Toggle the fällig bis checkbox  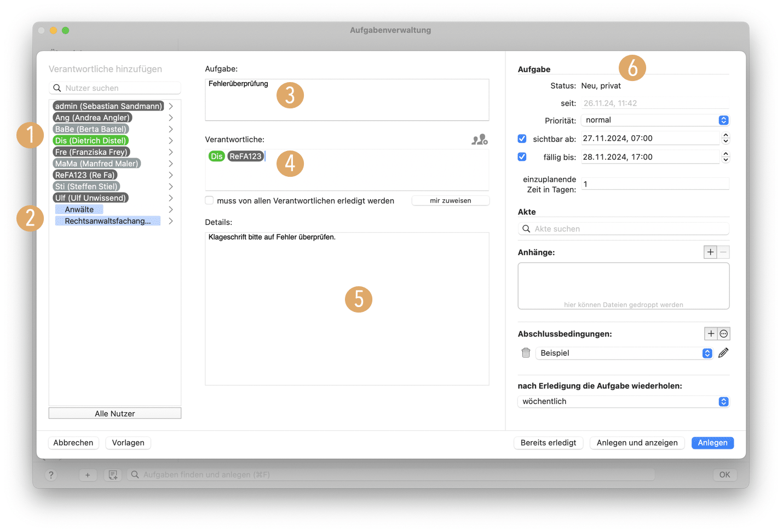pos(522,157)
